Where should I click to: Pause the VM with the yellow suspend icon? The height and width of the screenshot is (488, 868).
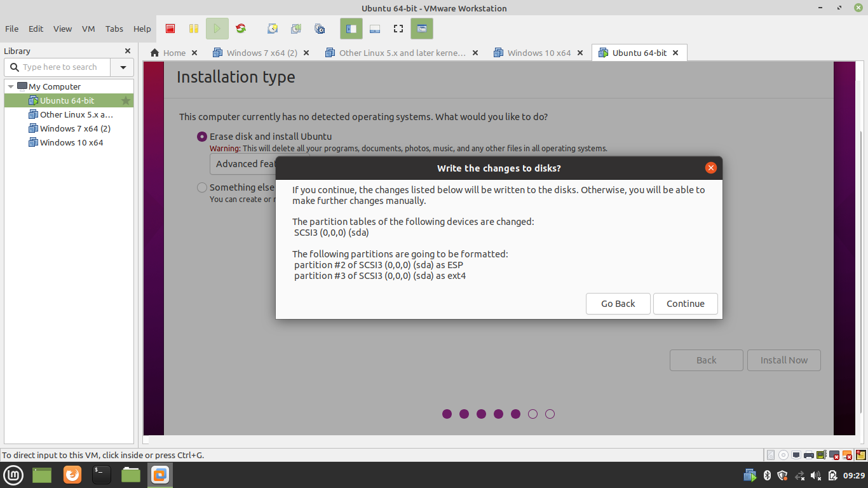(x=194, y=29)
